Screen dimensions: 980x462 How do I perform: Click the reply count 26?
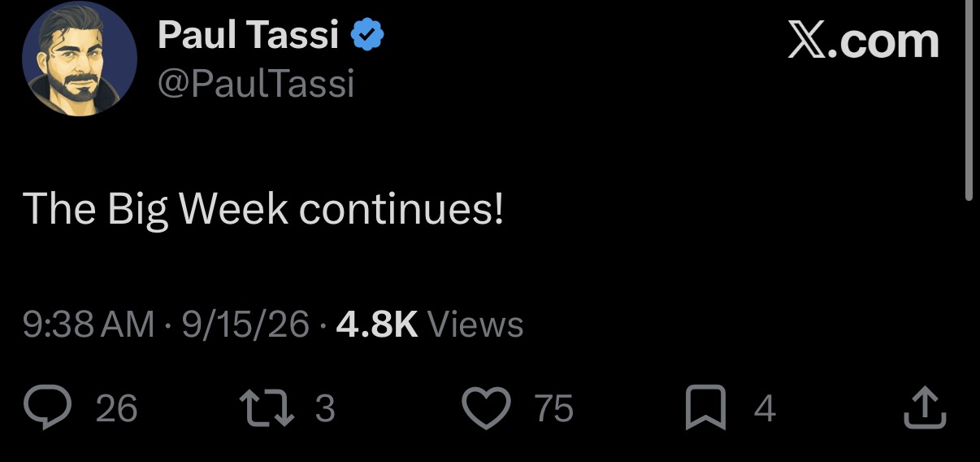coord(116,408)
